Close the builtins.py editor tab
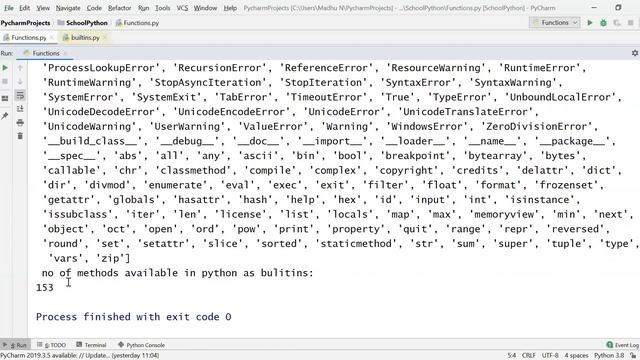The width and height of the screenshot is (640, 360). click(x=105, y=38)
